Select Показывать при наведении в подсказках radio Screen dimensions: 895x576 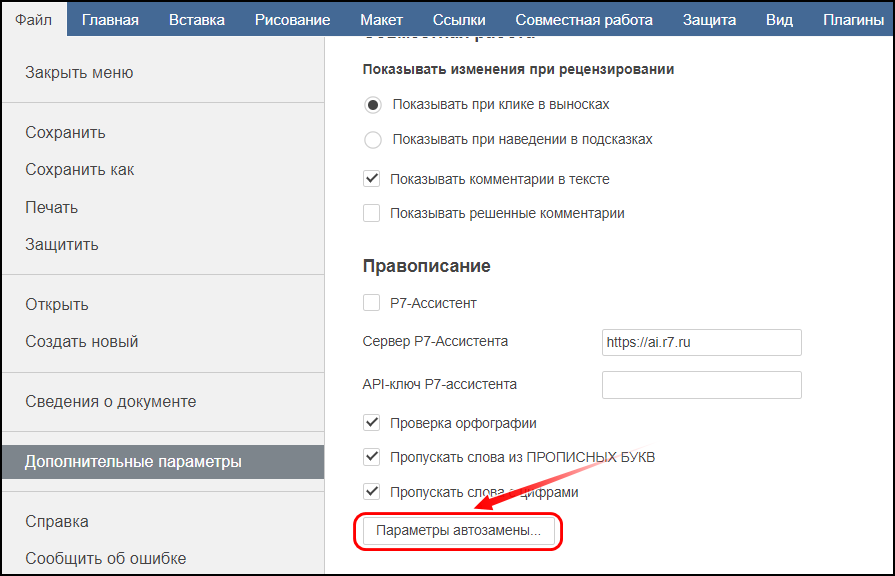click(x=373, y=140)
